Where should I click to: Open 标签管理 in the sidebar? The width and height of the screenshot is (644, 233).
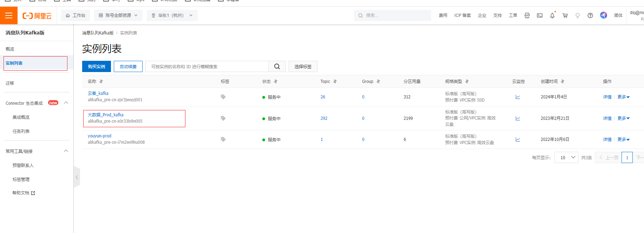tap(21, 180)
